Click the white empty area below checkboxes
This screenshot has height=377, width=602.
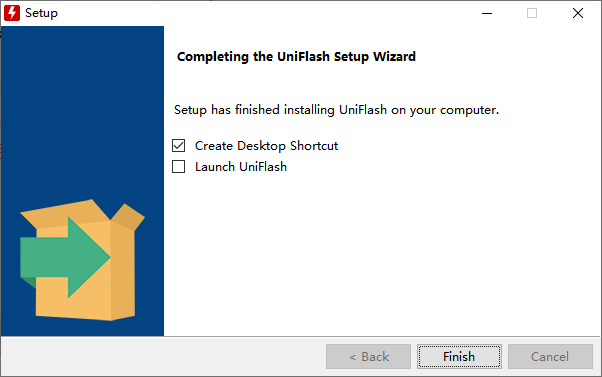pyautogui.click(x=382, y=253)
